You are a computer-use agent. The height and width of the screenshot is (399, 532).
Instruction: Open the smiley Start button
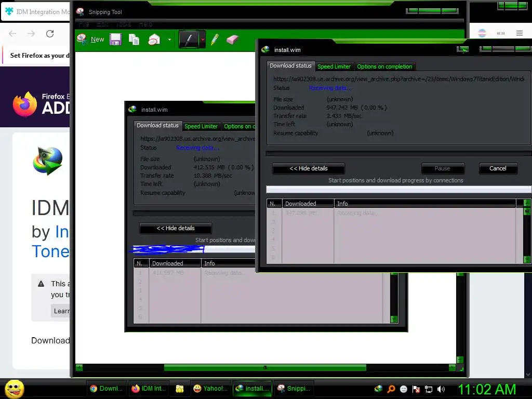(x=14, y=389)
